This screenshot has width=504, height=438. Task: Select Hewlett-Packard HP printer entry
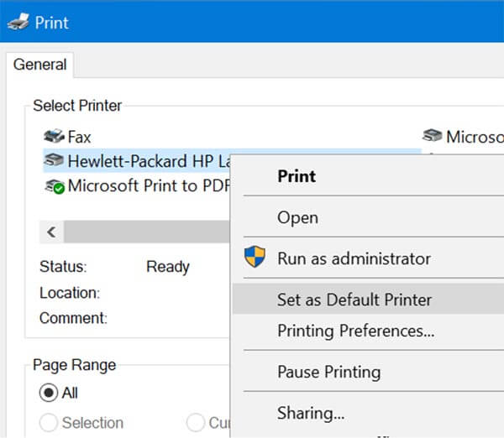[x=137, y=160]
